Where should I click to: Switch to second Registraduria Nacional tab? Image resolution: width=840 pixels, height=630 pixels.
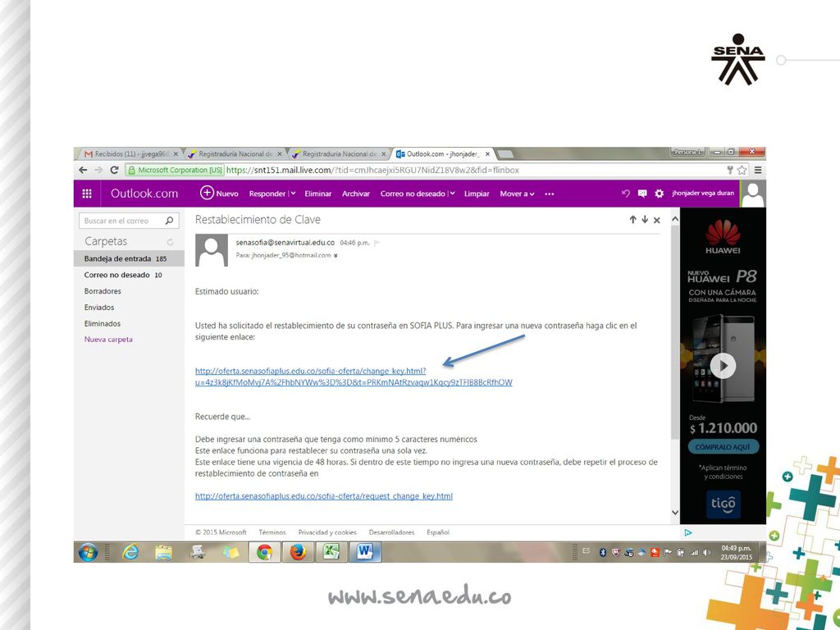(x=339, y=153)
